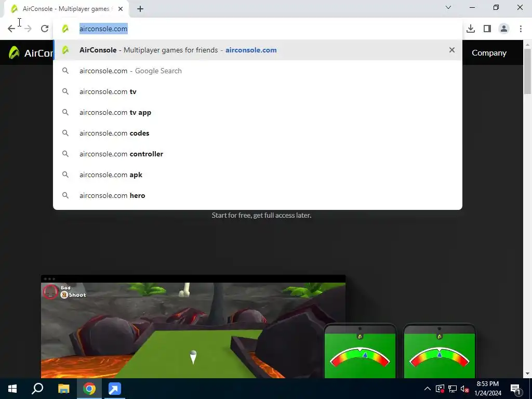
Task: Open File Explorer from taskbar
Action: (63, 389)
